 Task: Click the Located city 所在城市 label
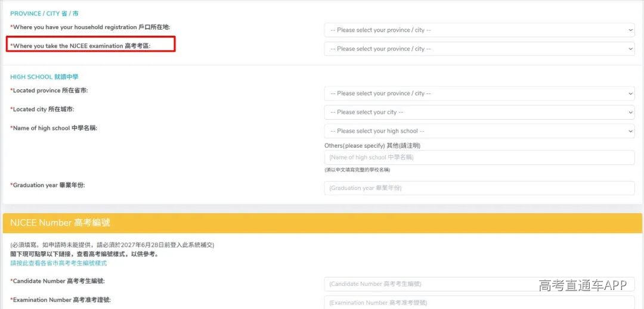42,110
